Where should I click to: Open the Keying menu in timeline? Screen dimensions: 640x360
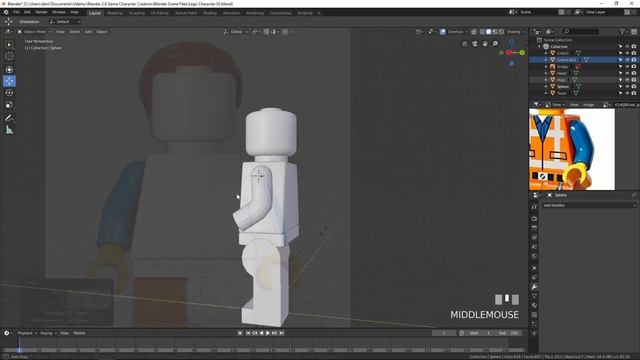pos(48,333)
